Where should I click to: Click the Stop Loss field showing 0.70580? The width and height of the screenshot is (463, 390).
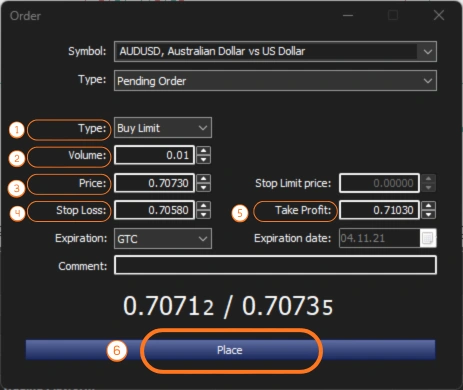[x=154, y=210]
